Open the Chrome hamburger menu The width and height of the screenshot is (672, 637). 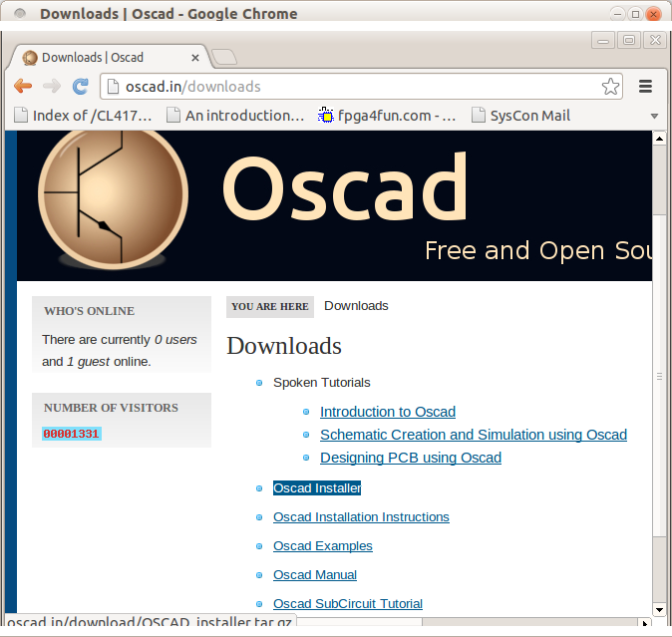coord(645,86)
